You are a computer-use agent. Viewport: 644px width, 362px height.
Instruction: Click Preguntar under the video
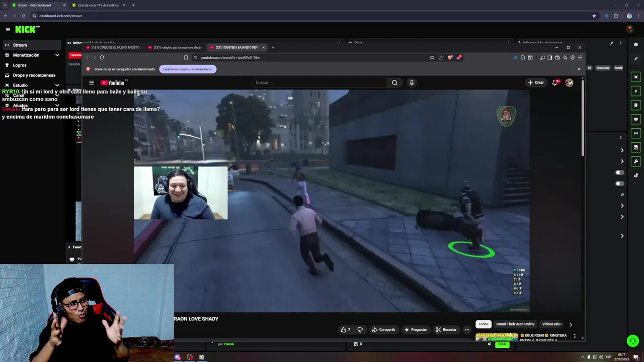416,330
